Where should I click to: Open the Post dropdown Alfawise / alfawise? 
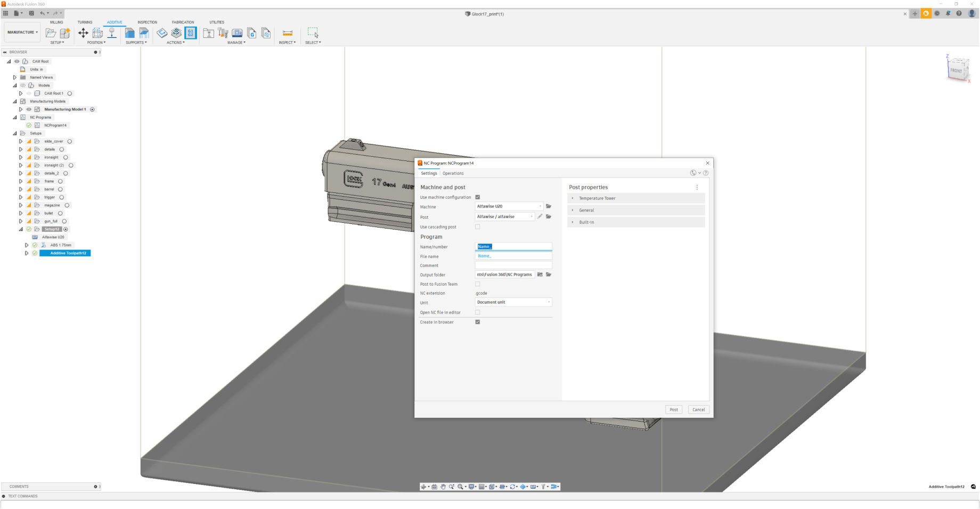(505, 216)
